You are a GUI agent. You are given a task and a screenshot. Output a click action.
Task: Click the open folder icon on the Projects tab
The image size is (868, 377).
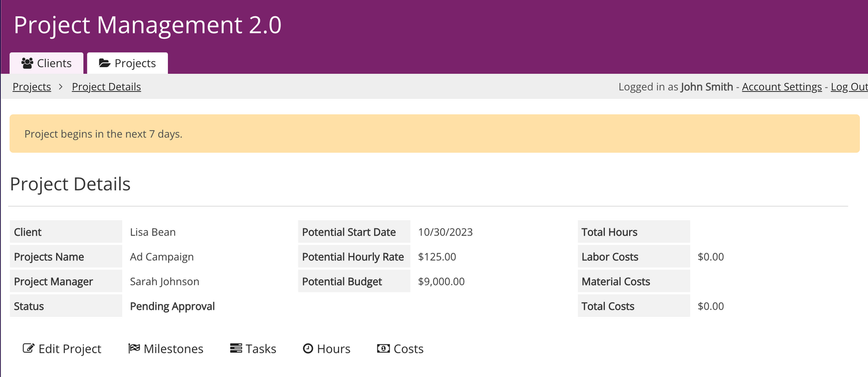click(x=105, y=63)
